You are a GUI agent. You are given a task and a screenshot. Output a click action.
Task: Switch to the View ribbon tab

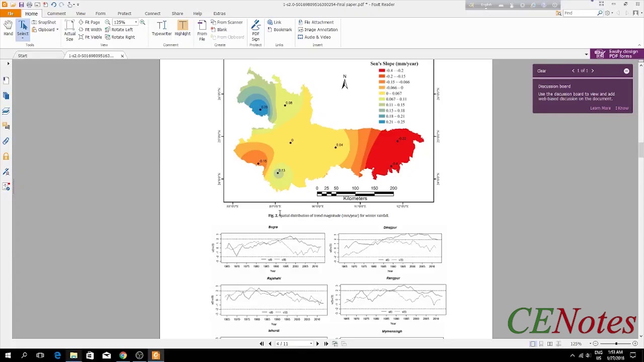pyautogui.click(x=80, y=14)
